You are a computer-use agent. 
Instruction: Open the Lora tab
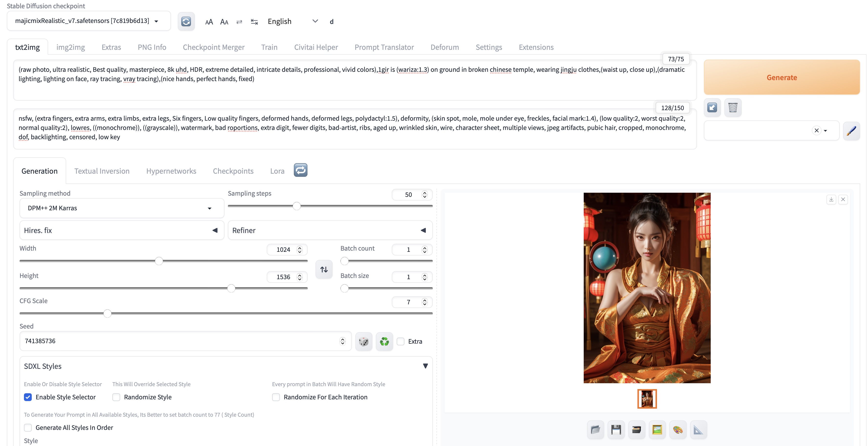point(277,171)
